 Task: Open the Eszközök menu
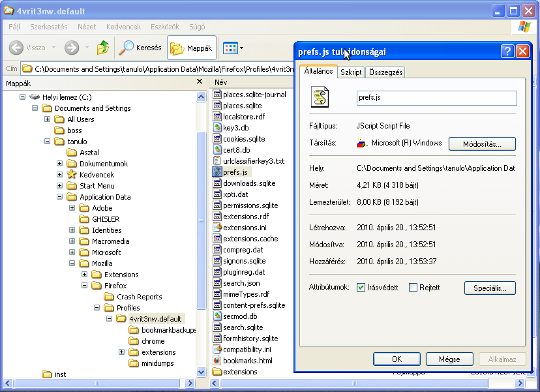pyautogui.click(x=164, y=27)
